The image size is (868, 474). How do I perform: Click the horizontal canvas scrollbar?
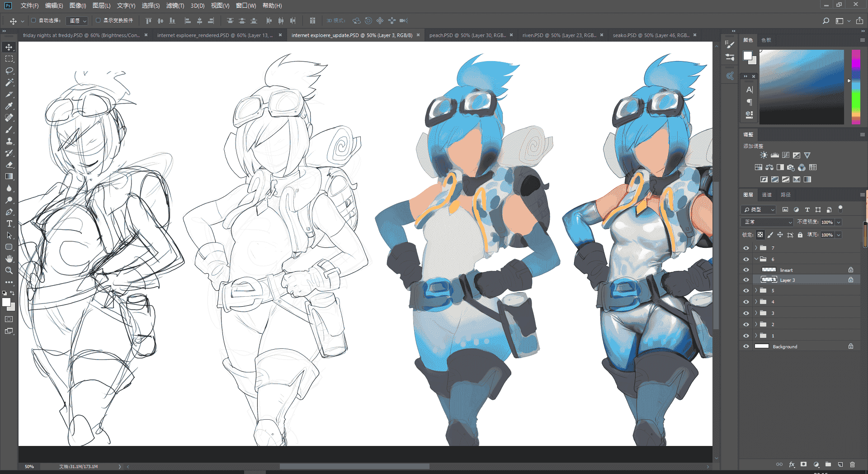(x=354, y=466)
